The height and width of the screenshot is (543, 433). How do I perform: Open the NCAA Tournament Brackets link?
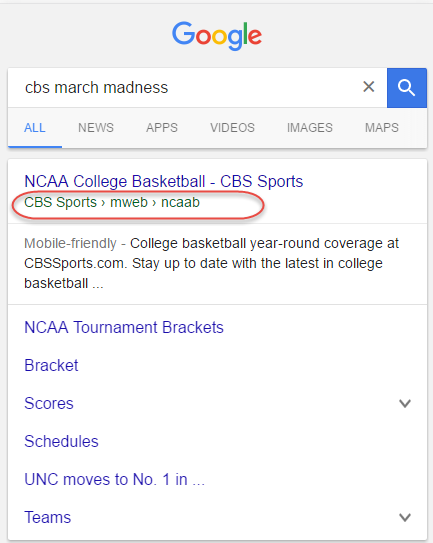pos(124,328)
